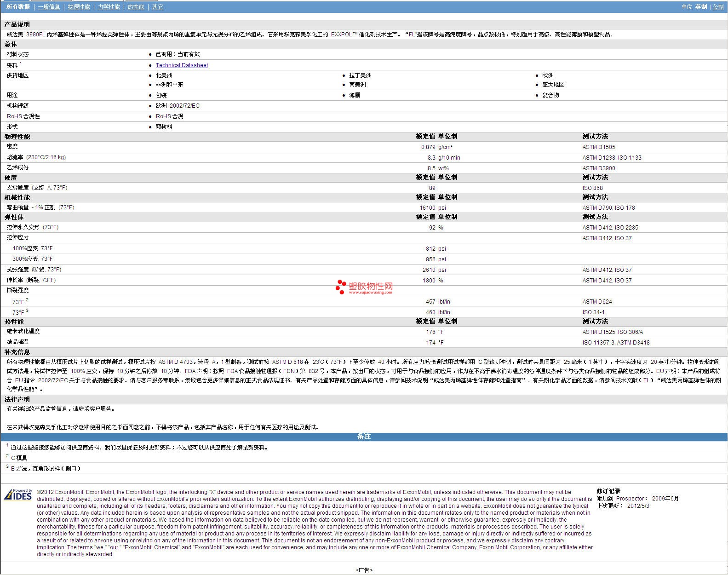This screenshot has width=728, height=575.
Task: Switch to the 物理性能 tab
Action: click(79, 7)
